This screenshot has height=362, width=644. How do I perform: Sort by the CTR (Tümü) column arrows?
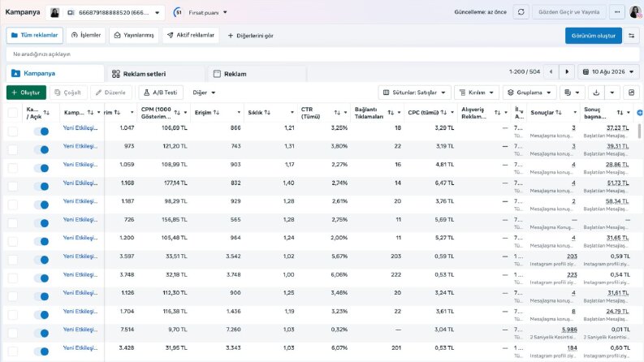337,113
